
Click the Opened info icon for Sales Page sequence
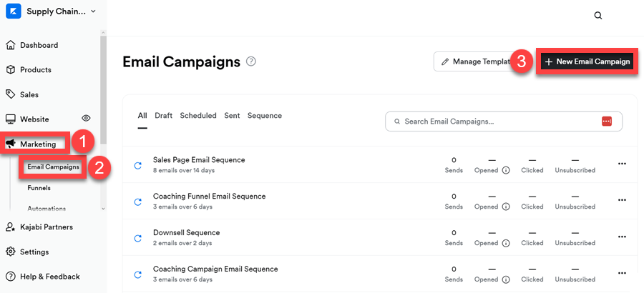click(x=505, y=171)
